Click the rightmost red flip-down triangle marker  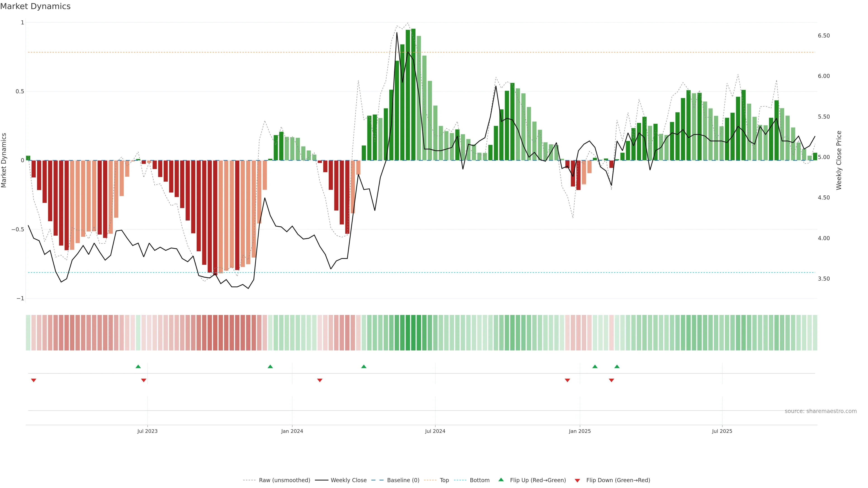click(612, 380)
